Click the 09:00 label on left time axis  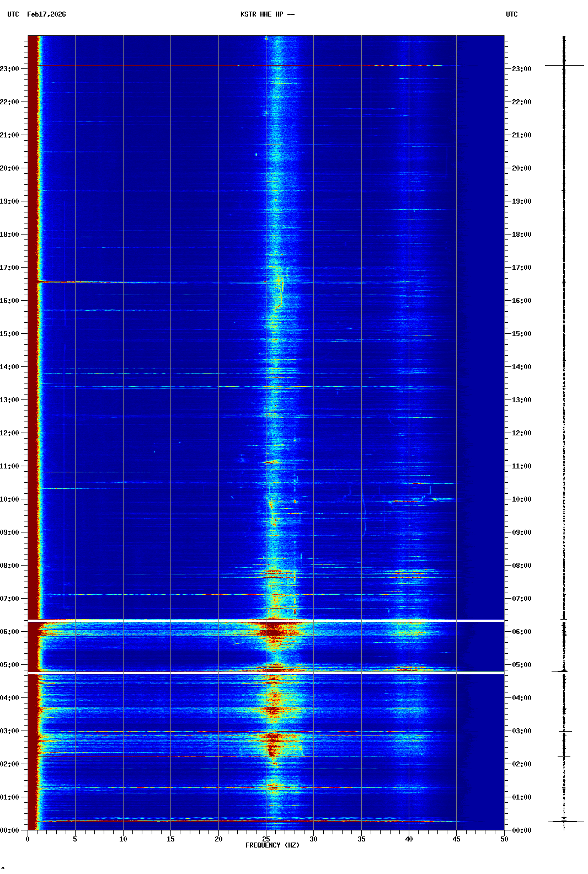10,532
